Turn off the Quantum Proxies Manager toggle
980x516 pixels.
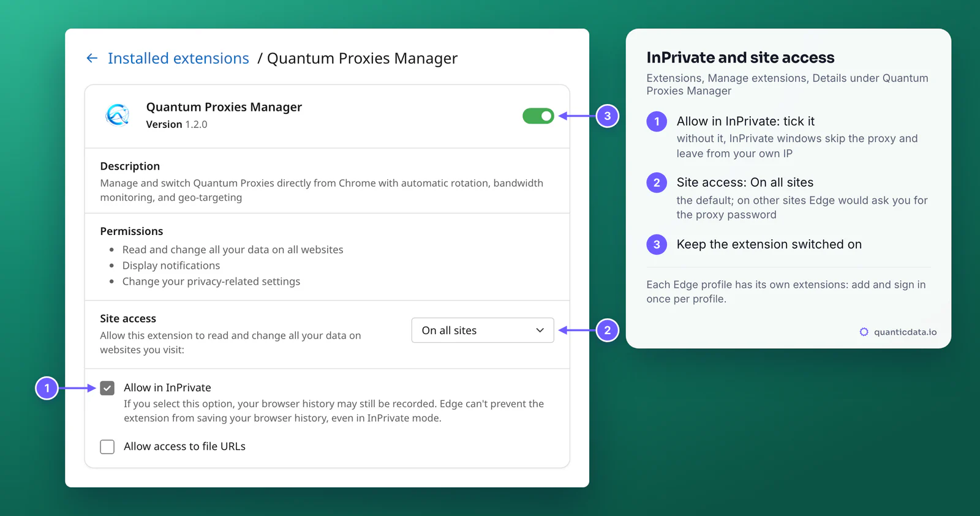point(538,116)
